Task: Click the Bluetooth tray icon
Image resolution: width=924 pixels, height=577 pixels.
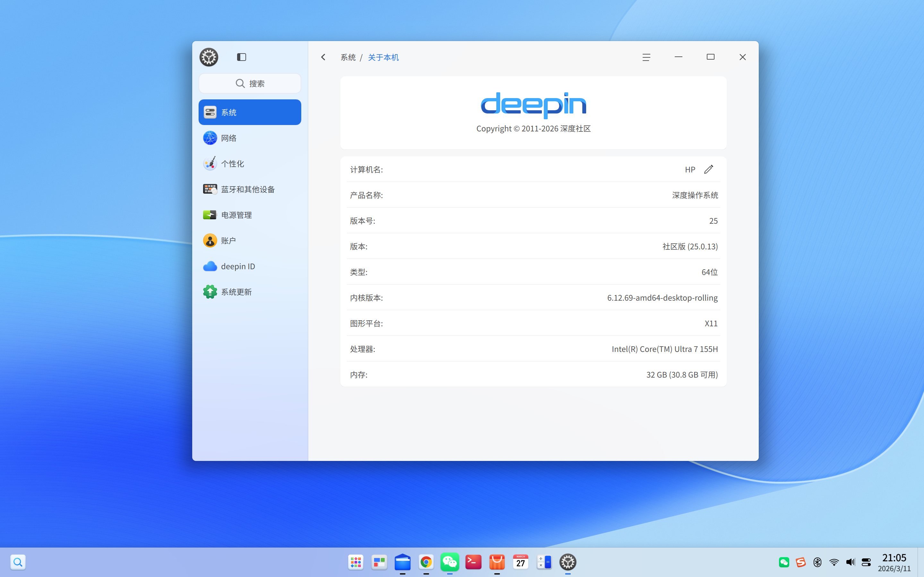Action: pyautogui.click(x=817, y=562)
